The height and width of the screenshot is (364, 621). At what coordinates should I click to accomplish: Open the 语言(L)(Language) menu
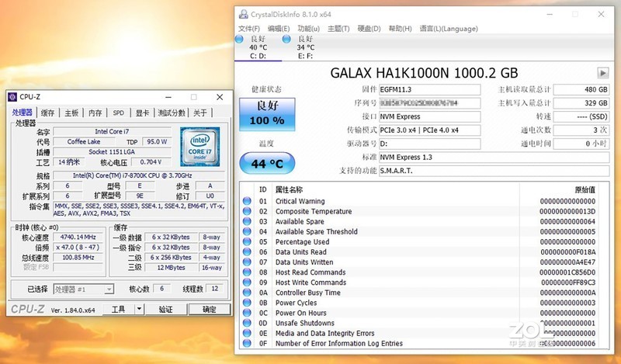pyautogui.click(x=449, y=29)
